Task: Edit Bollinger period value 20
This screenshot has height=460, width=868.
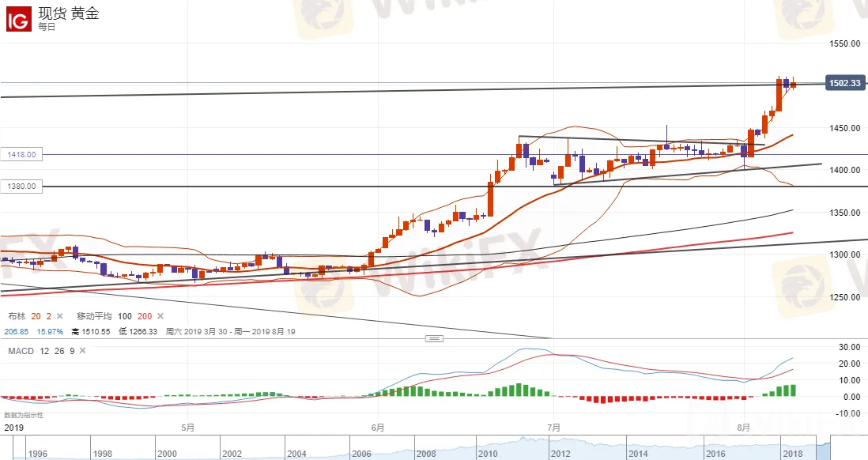Action: 36,316
